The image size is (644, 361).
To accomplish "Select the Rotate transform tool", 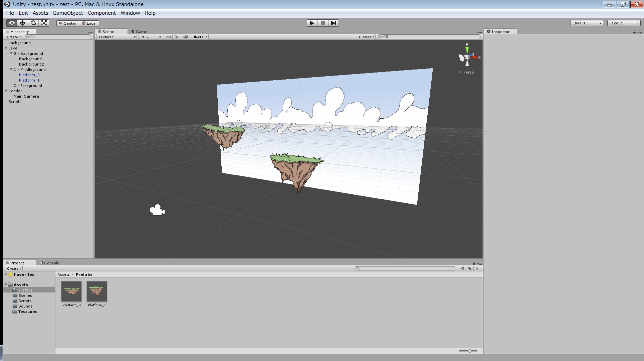I will point(33,23).
